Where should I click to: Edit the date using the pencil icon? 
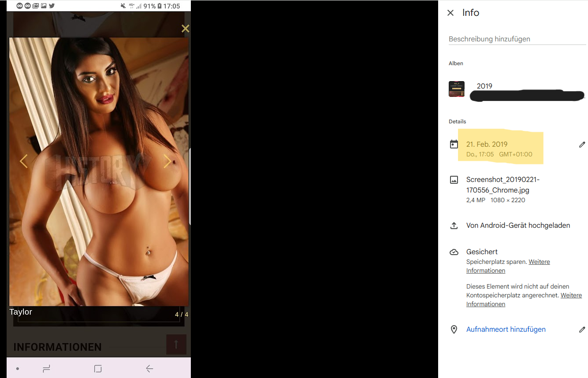tap(582, 145)
